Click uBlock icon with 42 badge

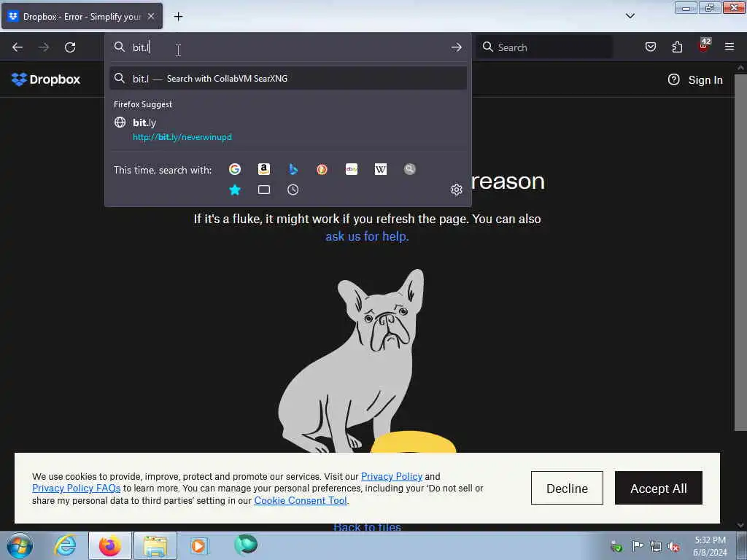[x=704, y=46]
